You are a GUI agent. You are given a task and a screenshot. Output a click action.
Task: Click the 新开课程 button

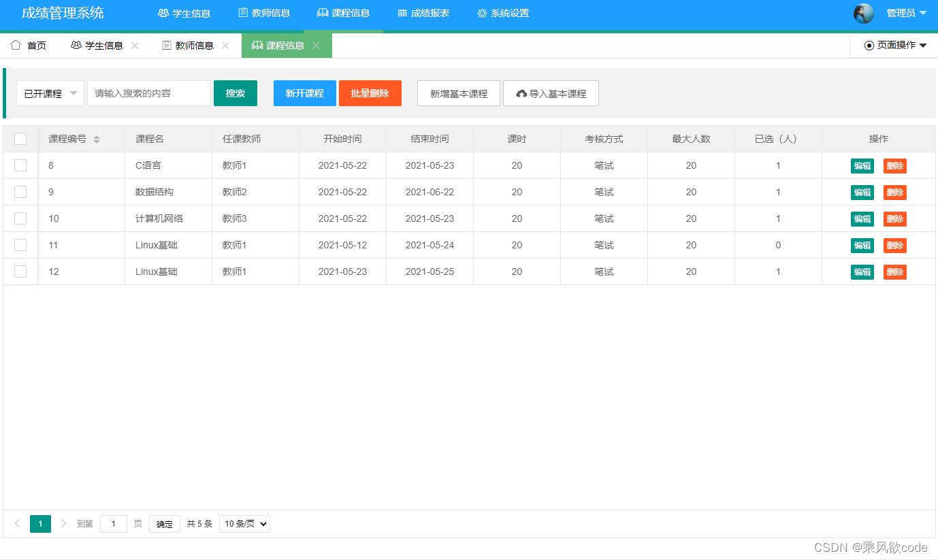click(305, 93)
